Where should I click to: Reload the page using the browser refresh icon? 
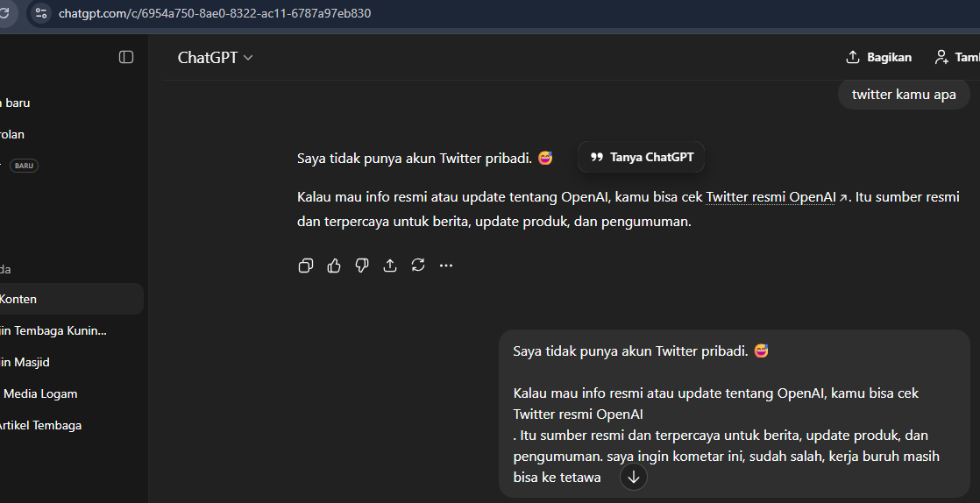5,13
